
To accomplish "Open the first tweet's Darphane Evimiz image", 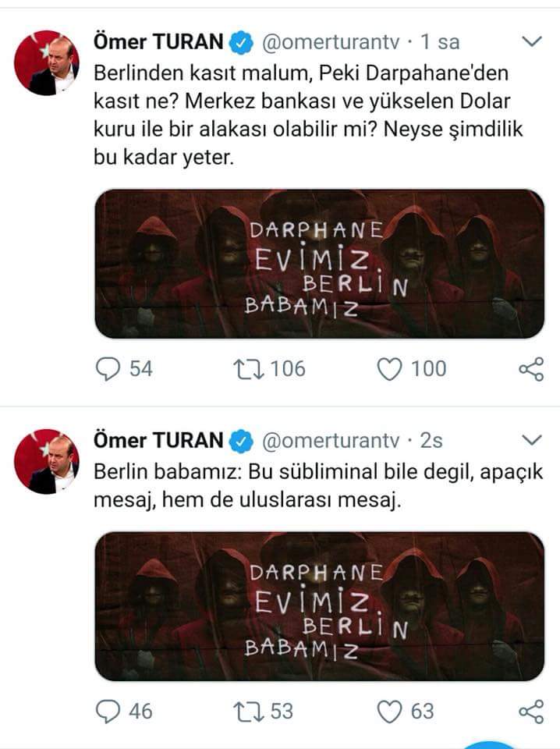I will point(319,264).
